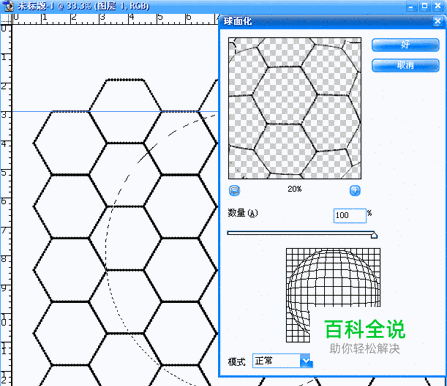Click the amount slider handle
The height and width of the screenshot is (386, 447).
pos(374,235)
